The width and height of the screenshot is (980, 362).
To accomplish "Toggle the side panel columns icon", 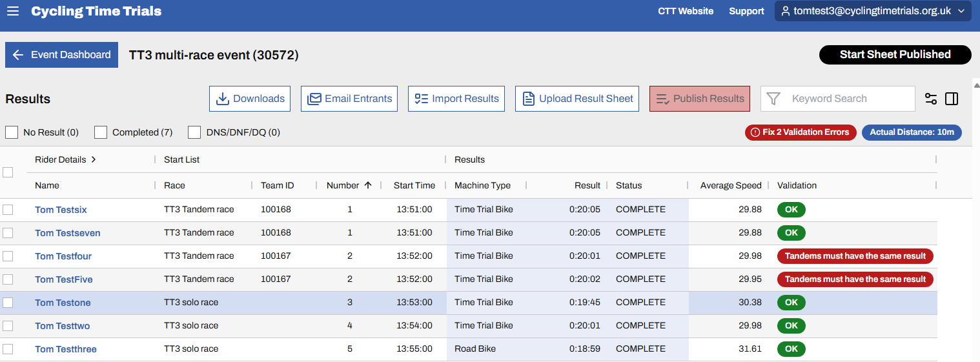I will tap(951, 99).
